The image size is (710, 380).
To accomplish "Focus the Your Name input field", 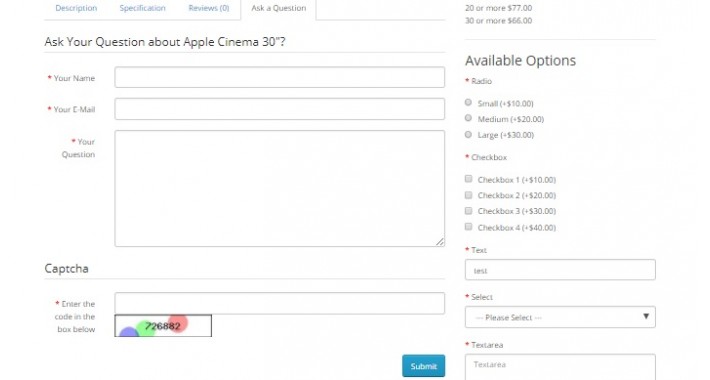I will click(x=279, y=77).
